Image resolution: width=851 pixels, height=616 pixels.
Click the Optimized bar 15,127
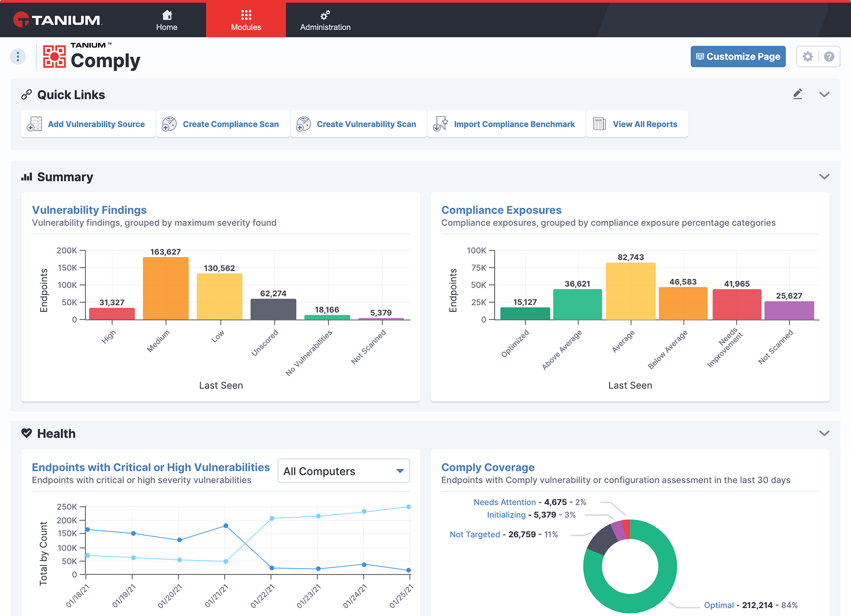(x=525, y=314)
